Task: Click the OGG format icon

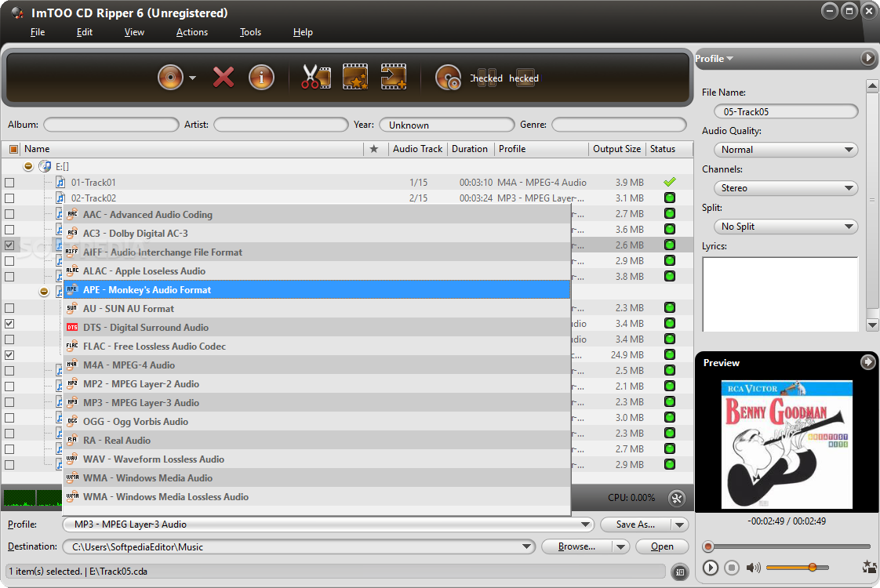Action: click(72, 421)
